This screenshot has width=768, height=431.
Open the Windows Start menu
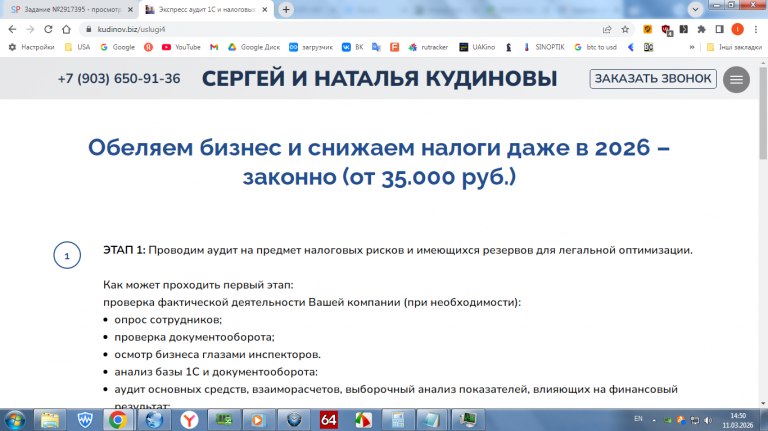coord(15,420)
